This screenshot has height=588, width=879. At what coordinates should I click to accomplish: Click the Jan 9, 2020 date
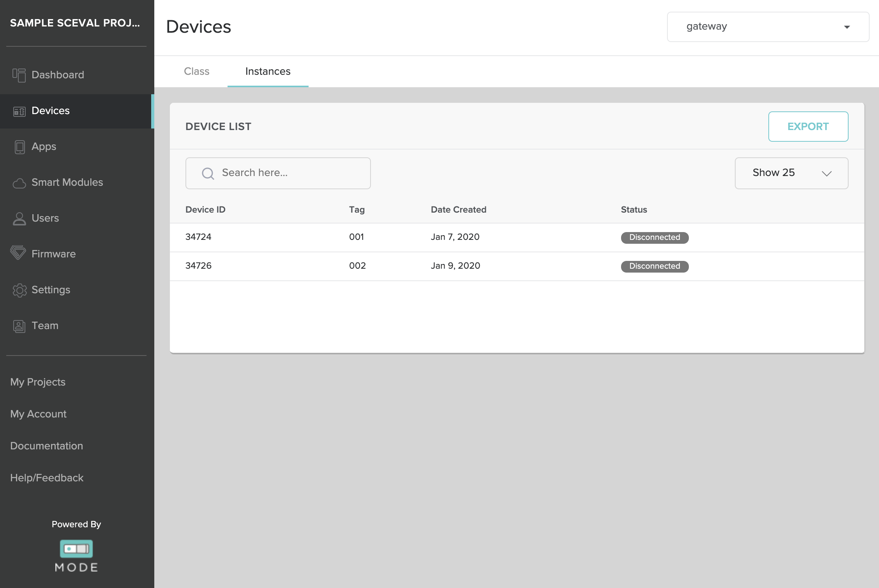[455, 266]
